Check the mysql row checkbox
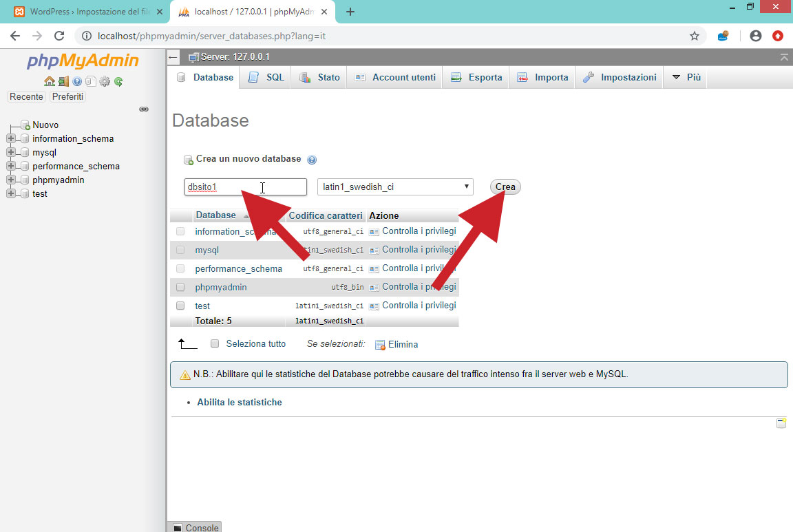This screenshot has width=793, height=532. click(180, 250)
